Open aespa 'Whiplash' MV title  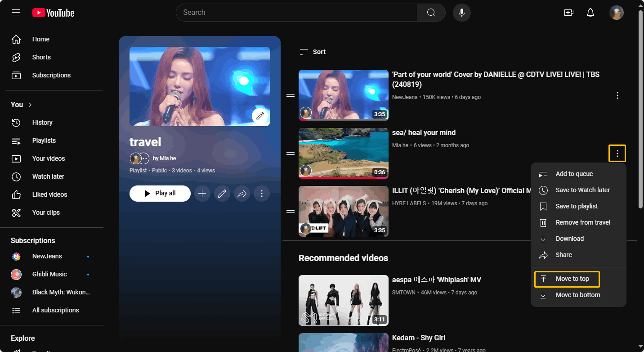click(437, 280)
